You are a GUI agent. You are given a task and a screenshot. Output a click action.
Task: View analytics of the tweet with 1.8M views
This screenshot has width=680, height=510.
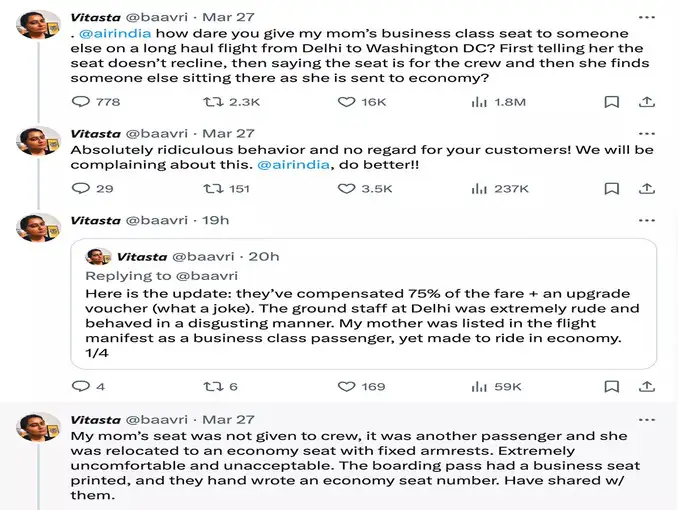coord(480,101)
